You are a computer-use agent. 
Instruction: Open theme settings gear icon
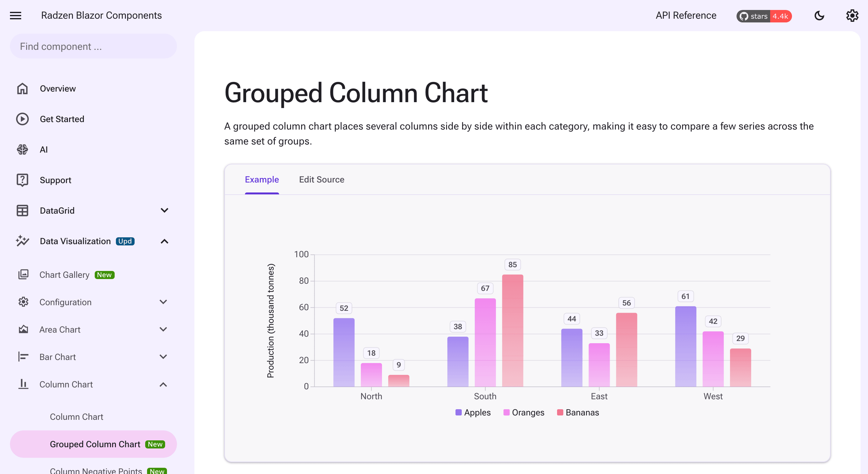click(852, 16)
